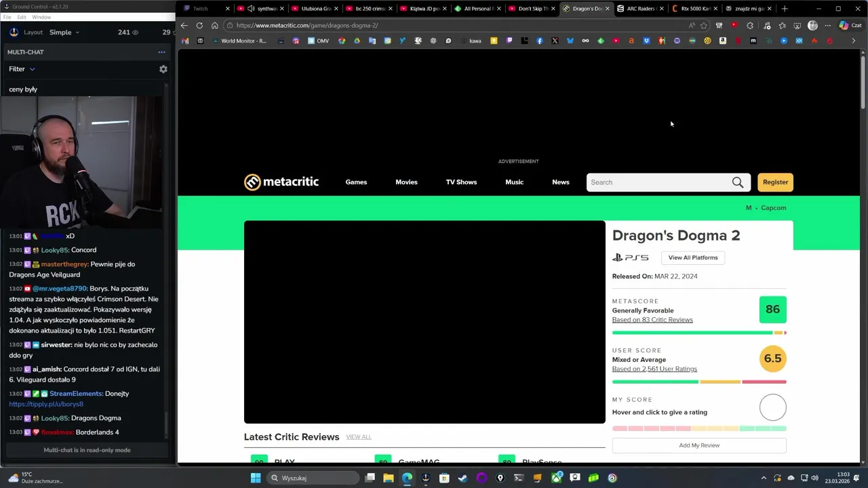868x488 pixels.
Task: Reload the Metacritic page
Action: [199, 26]
